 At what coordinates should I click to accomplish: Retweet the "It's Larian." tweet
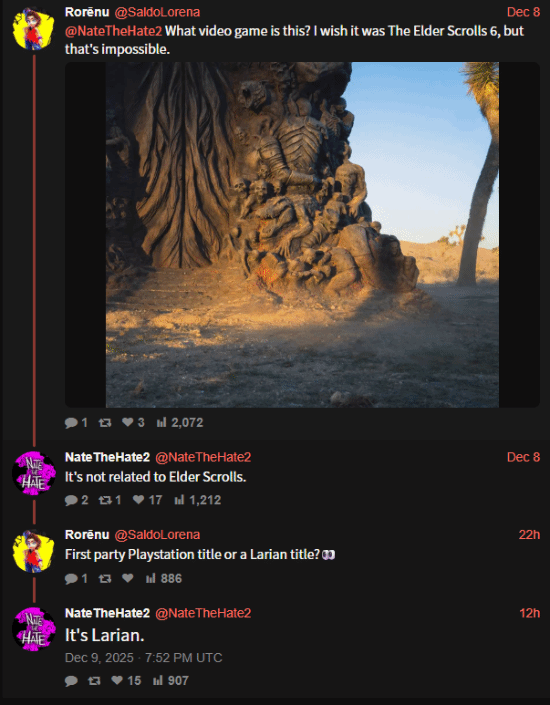pyautogui.click(x=94, y=681)
